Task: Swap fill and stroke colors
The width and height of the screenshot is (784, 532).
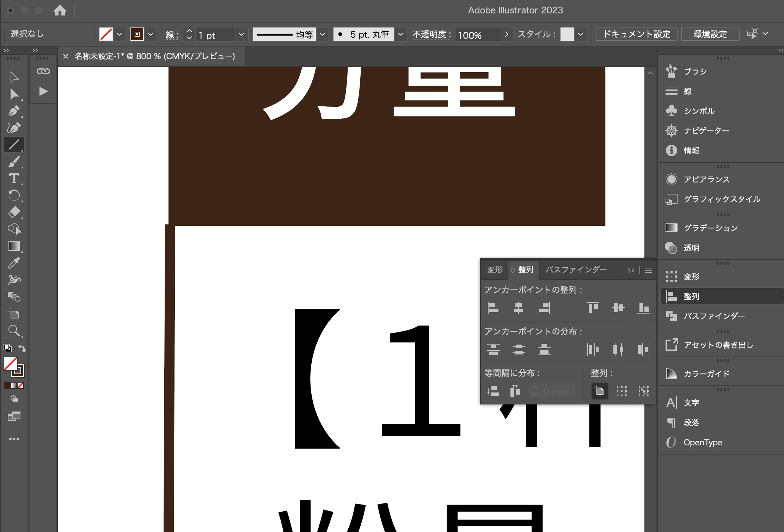Action: [x=22, y=348]
